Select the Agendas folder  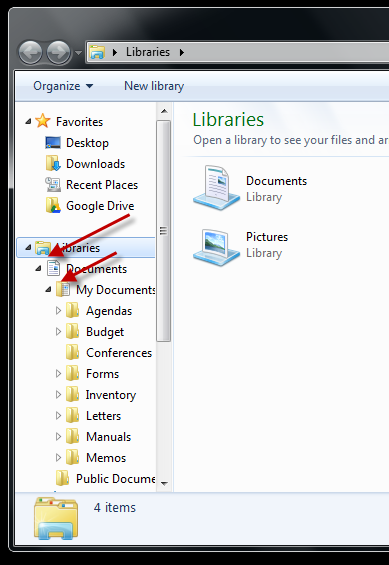pos(109,311)
